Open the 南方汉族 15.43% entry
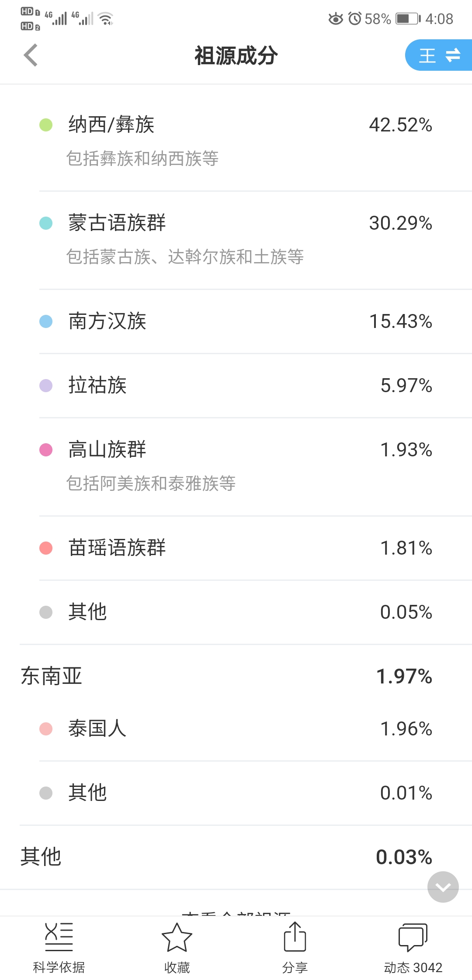This screenshot has height=980, width=472. coord(236,321)
